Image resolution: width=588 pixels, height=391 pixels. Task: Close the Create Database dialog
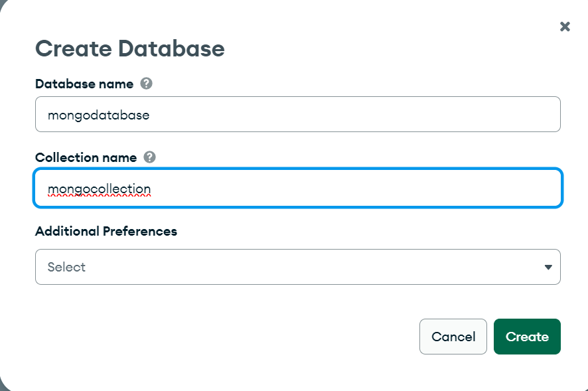(565, 27)
